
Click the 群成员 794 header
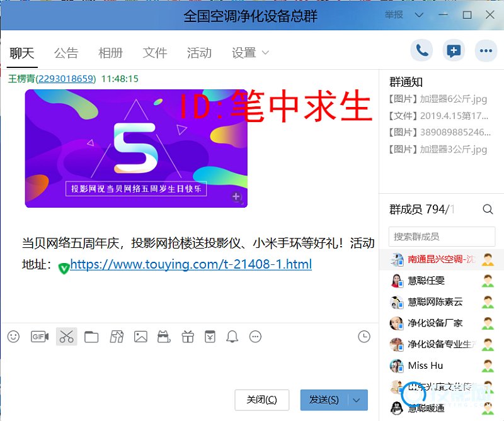[421, 210]
